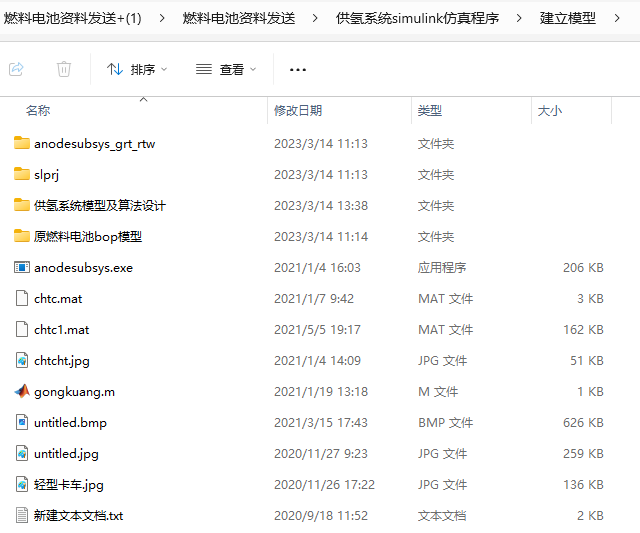The image size is (640, 533).
Task: Click file name 轻型卡车.jpg
Action: coord(69,485)
